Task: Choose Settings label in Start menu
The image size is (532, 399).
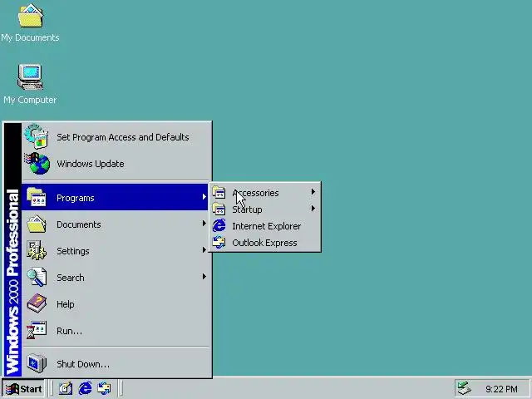Action: click(x=73, y=251)
